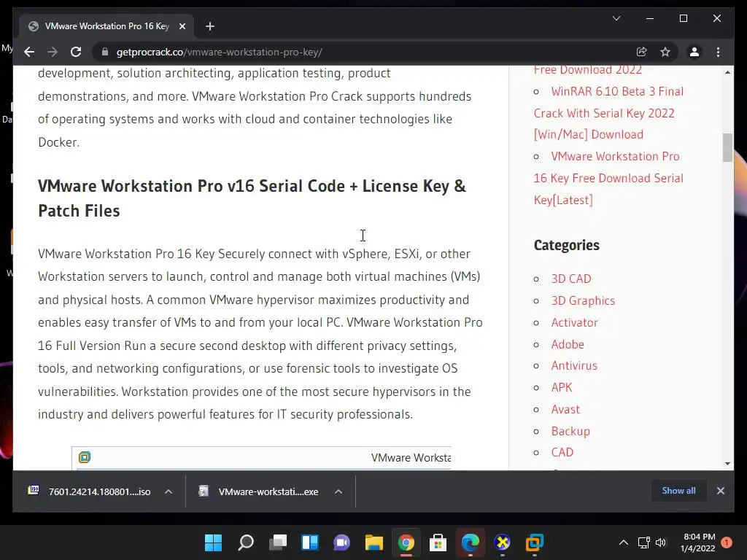Open the clock and date 8:04 PM

click(698, 542)
